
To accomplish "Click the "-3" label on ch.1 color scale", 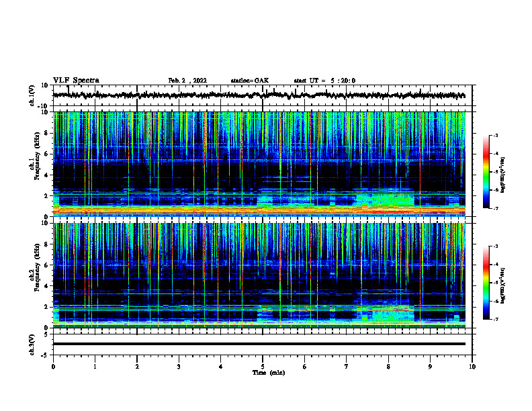I will [496, 136].
